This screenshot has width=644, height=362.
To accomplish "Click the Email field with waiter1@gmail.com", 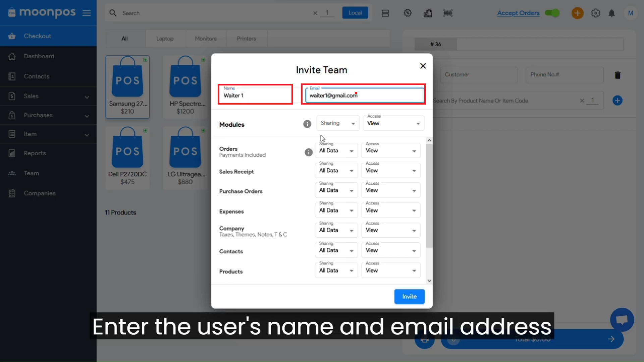I will tap(365, 95).
